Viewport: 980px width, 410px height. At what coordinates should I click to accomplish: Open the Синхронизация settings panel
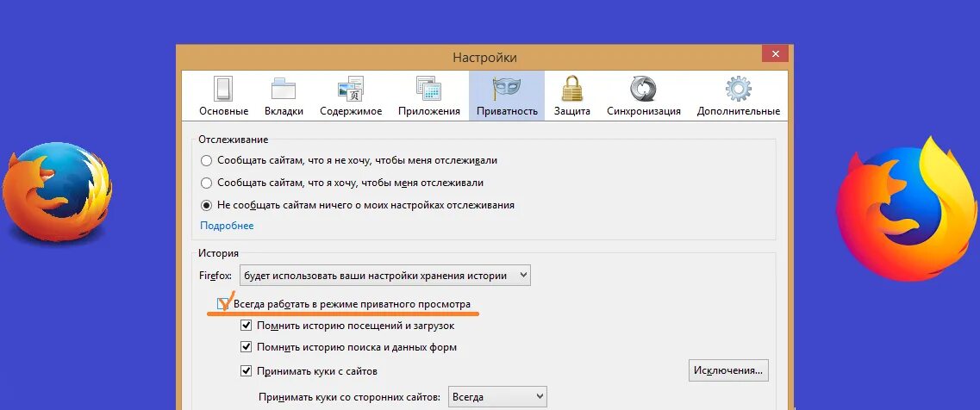(x=644, y=96)
